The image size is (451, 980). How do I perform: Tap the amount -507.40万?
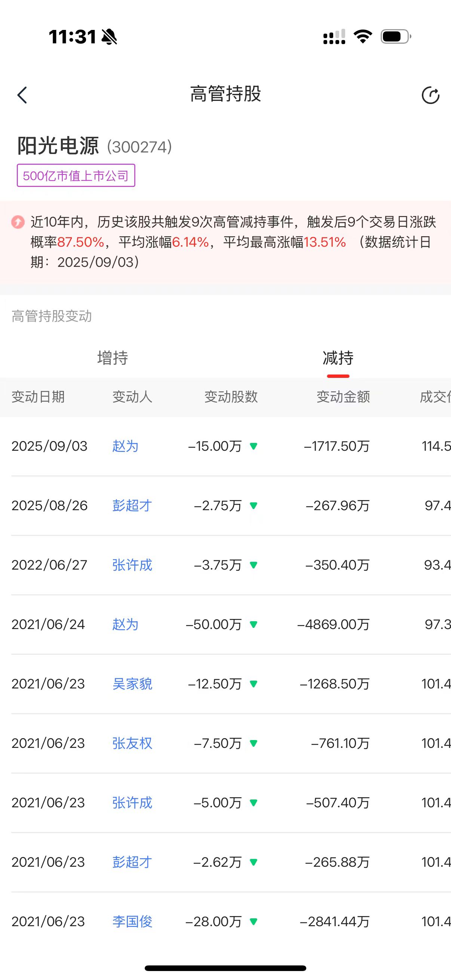click(x=338, y=802)
